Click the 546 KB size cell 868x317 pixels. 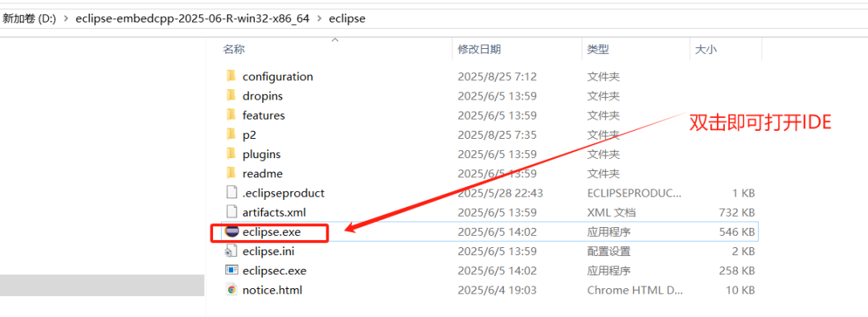coord(737,232)
